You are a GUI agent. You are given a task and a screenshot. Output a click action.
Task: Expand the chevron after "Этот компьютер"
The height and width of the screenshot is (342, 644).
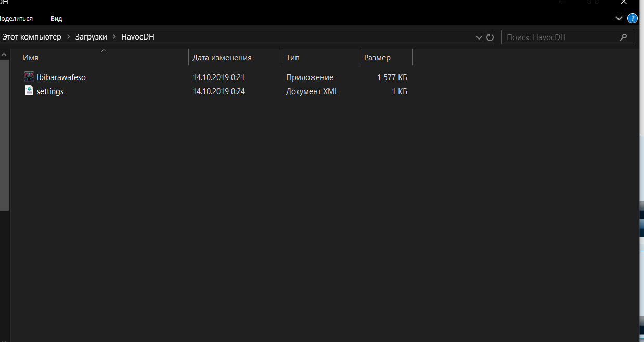tap(68, 37)
